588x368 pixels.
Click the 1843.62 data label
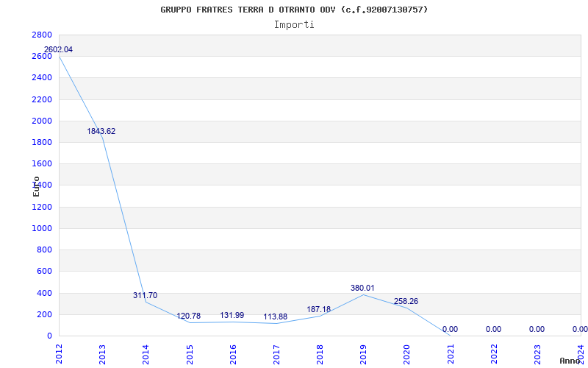pos(101,132)
